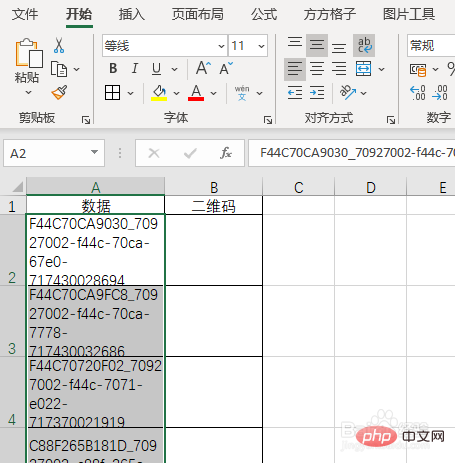Viewport: 455px width, 469px height.
Task: Decrease font size with smaller A
Action: coord(226,68)
